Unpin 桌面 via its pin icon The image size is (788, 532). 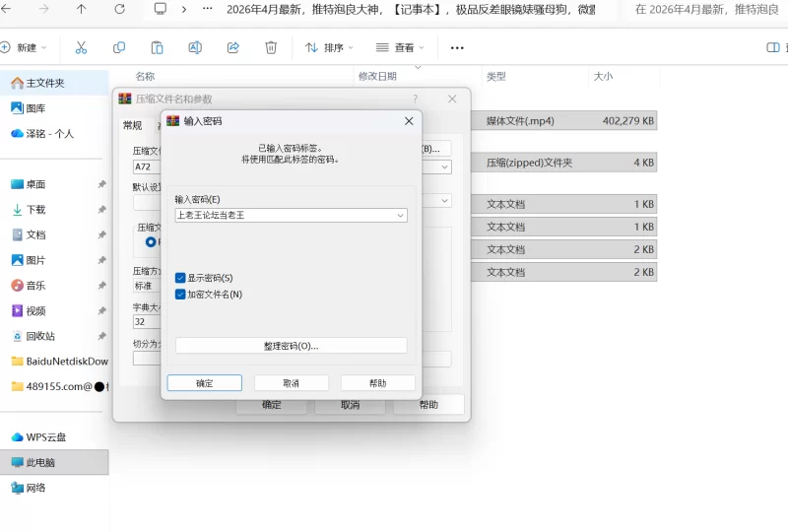(x=102, y=184)
